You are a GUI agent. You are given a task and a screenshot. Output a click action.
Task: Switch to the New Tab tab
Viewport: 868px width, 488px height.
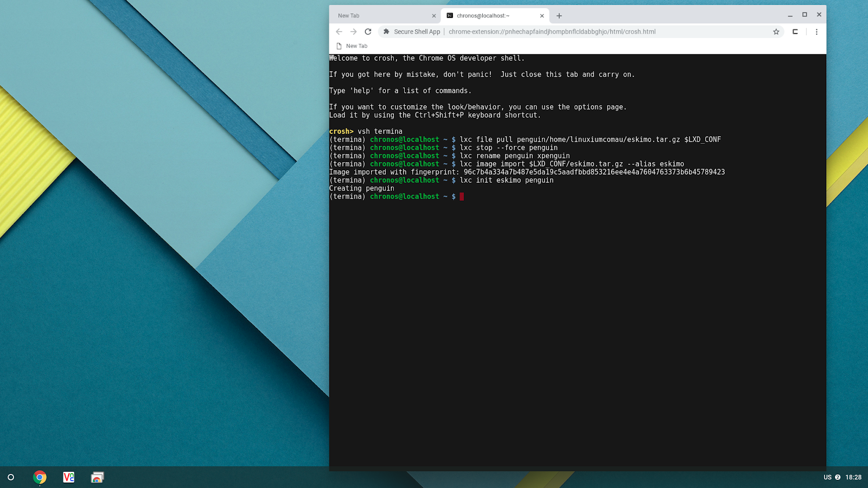[x=385, y=16]
